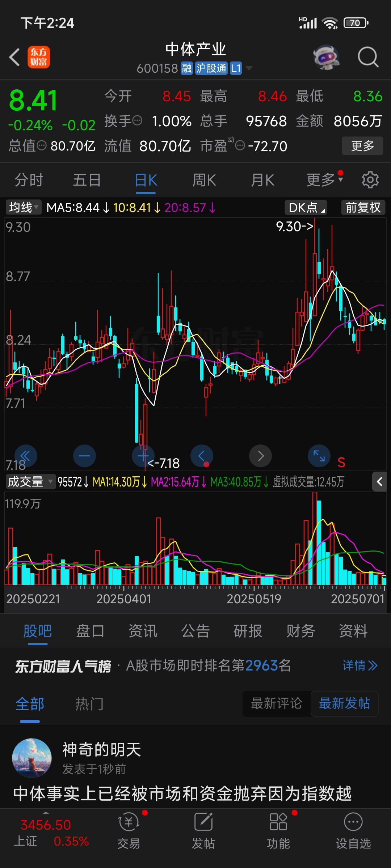Expand chart to fullscreen
Image resolution: width=391 pixels, height=868 pixels.
(x=319, y=456)
